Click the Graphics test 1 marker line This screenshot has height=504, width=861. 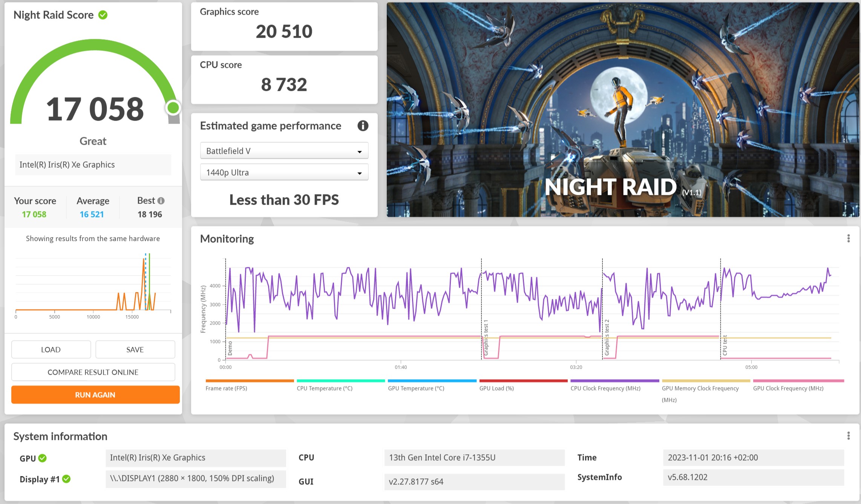(481, 309)
